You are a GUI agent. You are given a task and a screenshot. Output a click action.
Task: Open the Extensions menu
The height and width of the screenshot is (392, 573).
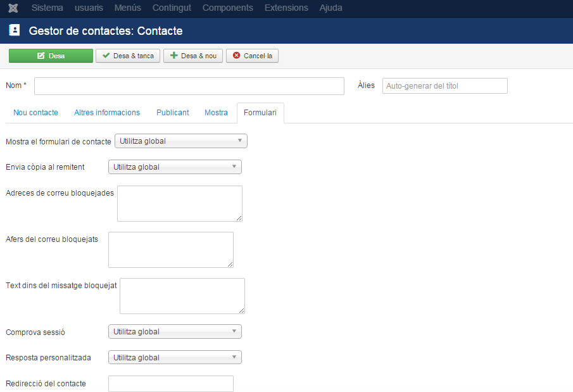pyautogui.click(x=286, y=8)
